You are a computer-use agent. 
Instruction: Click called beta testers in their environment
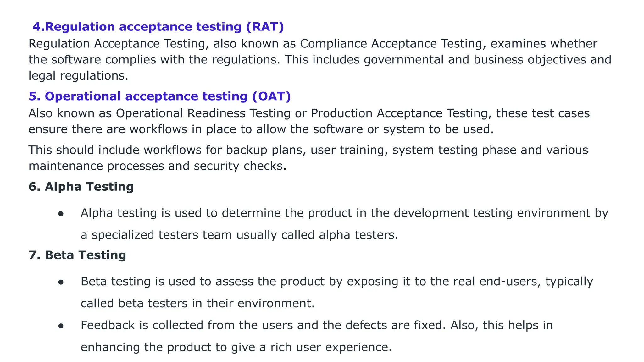(x=197, y=304)
